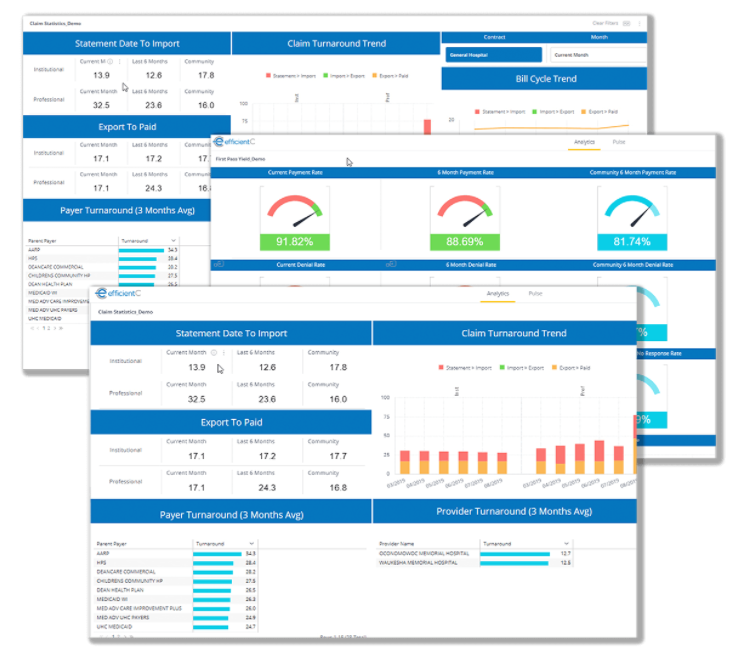Switch to the Pulse tab in the front window
The height and width of the screenshot is (651, 742).
[536, 294]
